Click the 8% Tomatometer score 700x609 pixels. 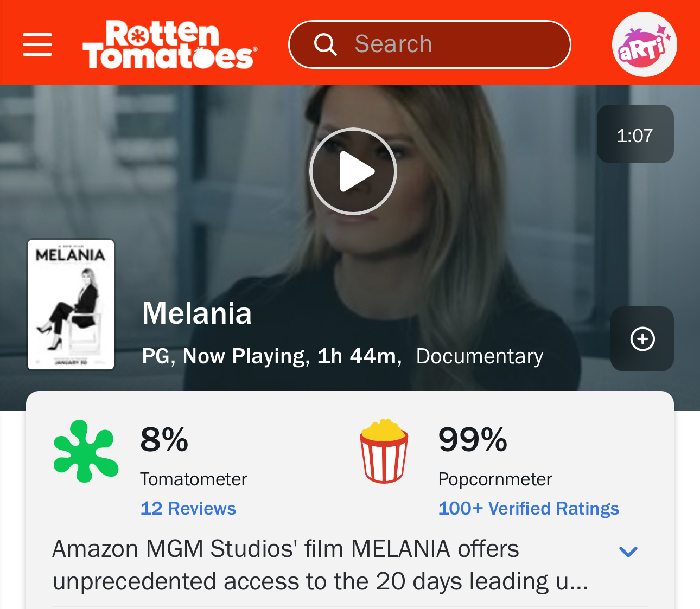[164, 439]
